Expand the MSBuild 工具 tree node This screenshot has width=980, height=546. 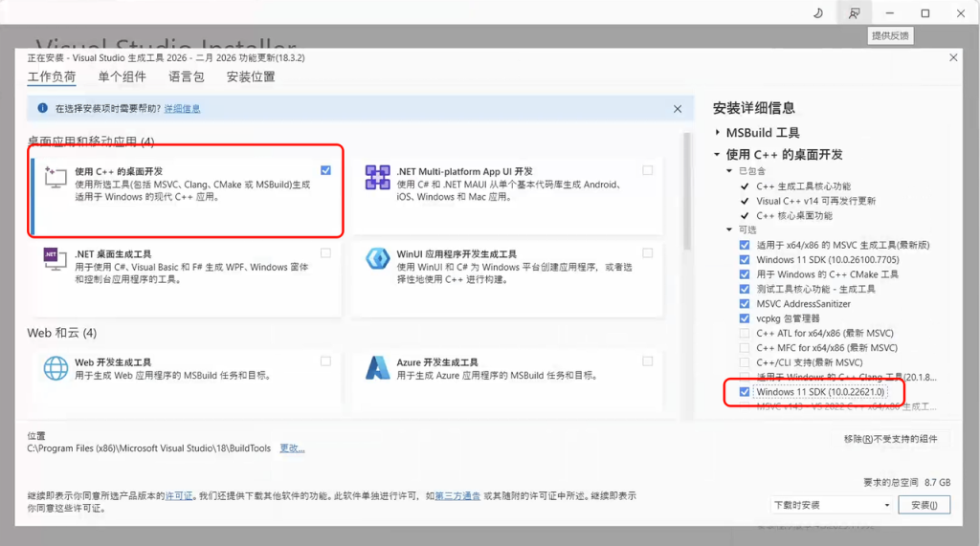coord(718,133)
